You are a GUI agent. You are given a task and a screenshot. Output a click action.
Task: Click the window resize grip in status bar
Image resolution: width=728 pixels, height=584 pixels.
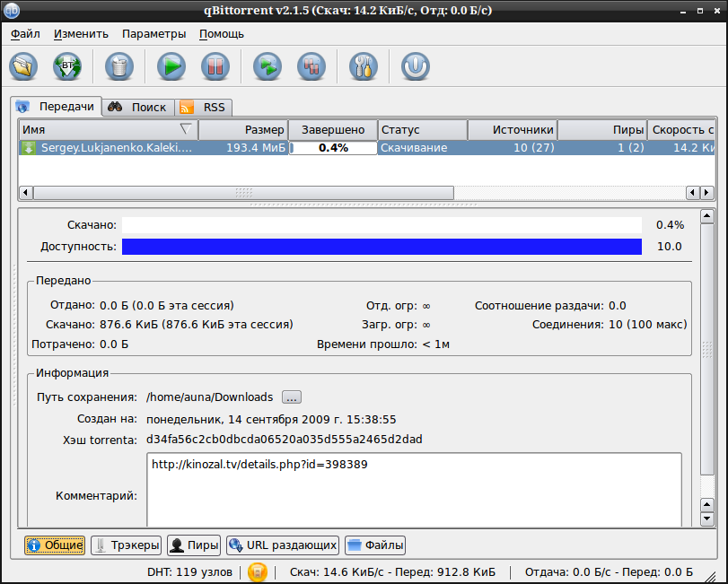coord(710,576)
